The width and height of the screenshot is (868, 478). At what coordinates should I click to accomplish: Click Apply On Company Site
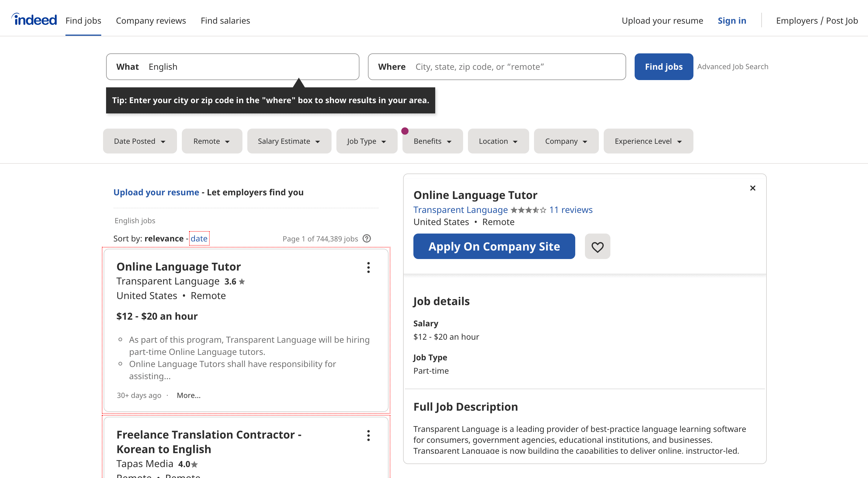click(x=494, y=246)
